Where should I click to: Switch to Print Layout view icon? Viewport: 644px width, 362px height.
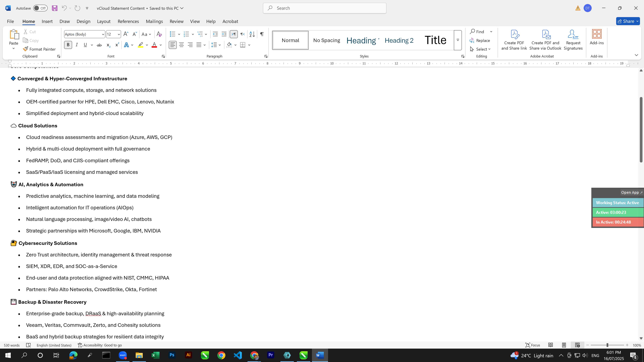pyautogui.click(x=564, y=345)
